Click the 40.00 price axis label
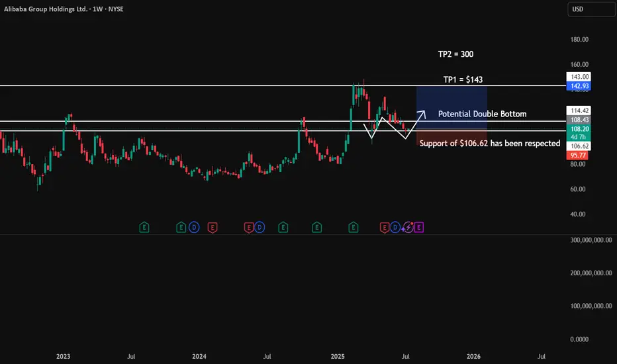This screenshot has height=364, width=617. 578,214
